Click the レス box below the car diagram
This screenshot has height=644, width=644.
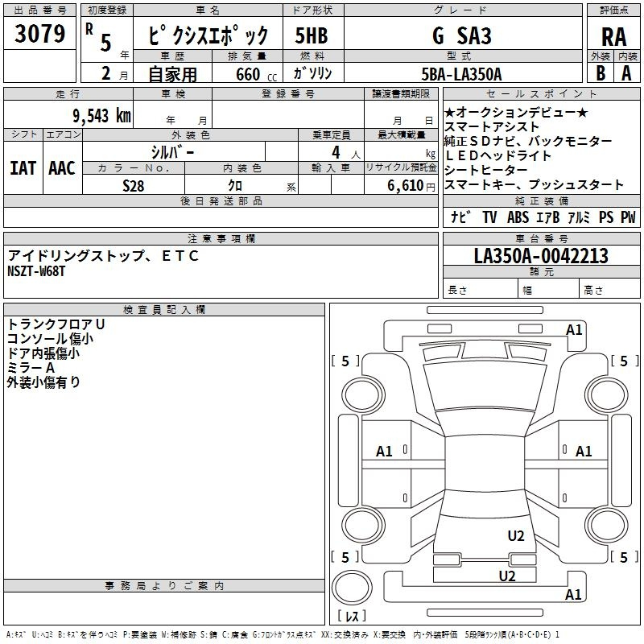351,617
